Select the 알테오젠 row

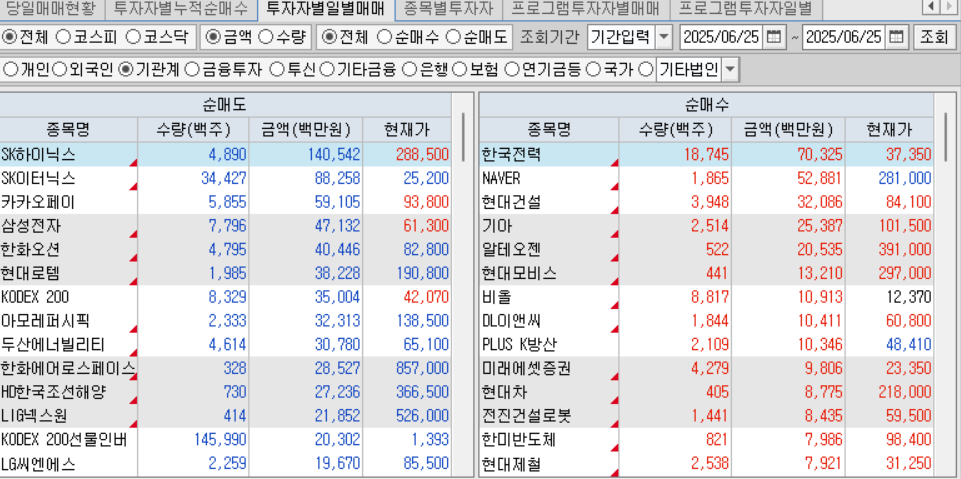tap(707, 249)
